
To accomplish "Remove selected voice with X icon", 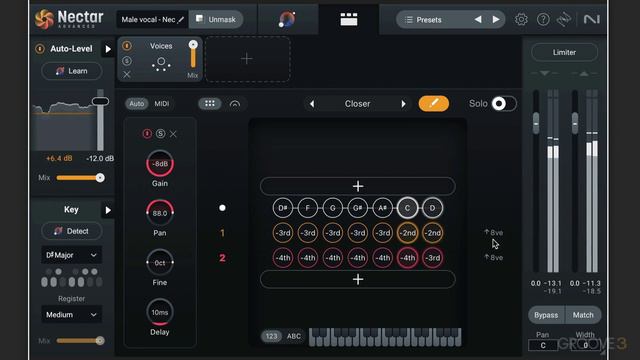I will click(173, 133).
